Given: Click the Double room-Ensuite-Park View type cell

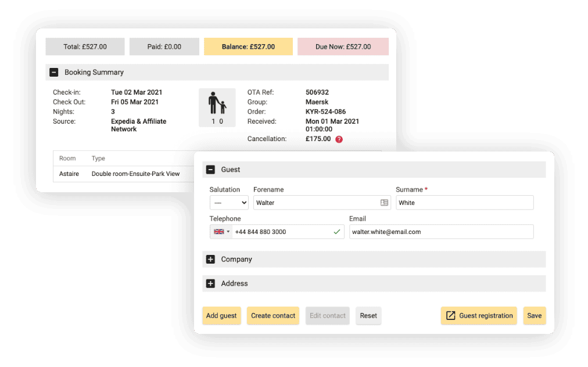Looking at the screenshot, I should [135, 174].
